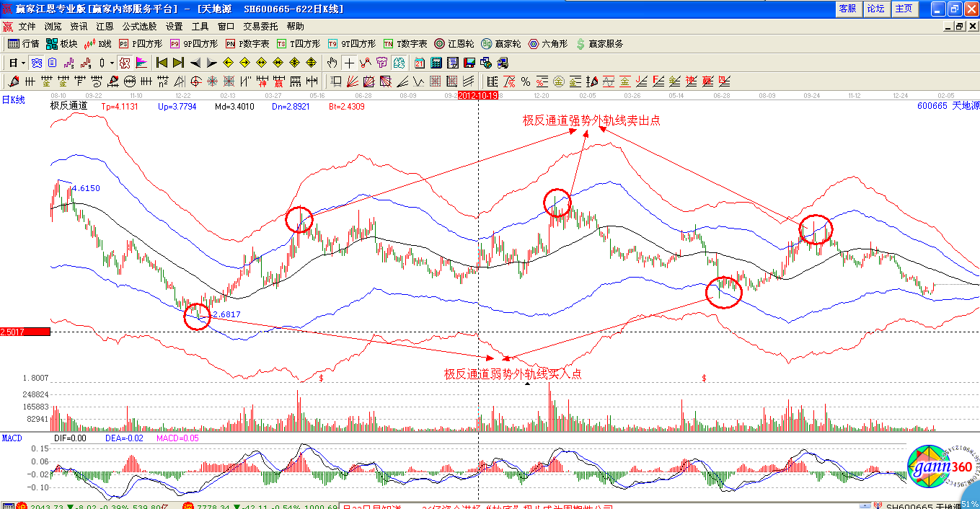The image size is (980, 509).
Task: Toggle the T数字表 number table view
Action: [x=405, y=44]
